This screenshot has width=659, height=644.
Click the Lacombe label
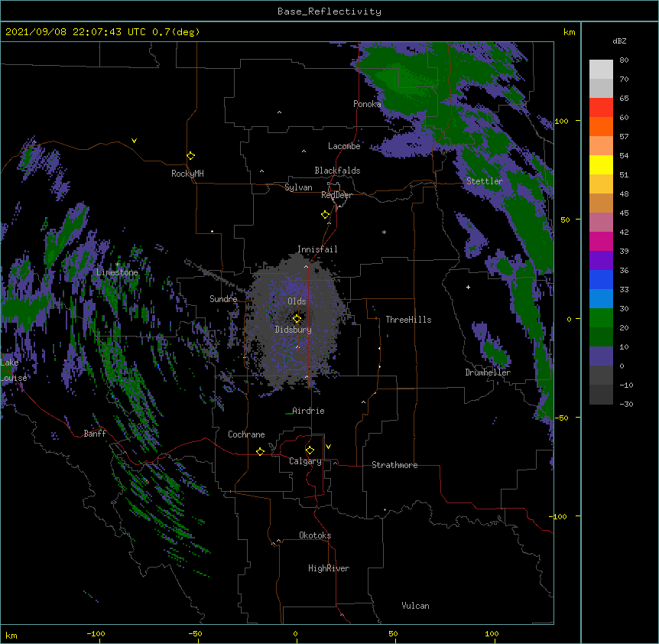344,146
